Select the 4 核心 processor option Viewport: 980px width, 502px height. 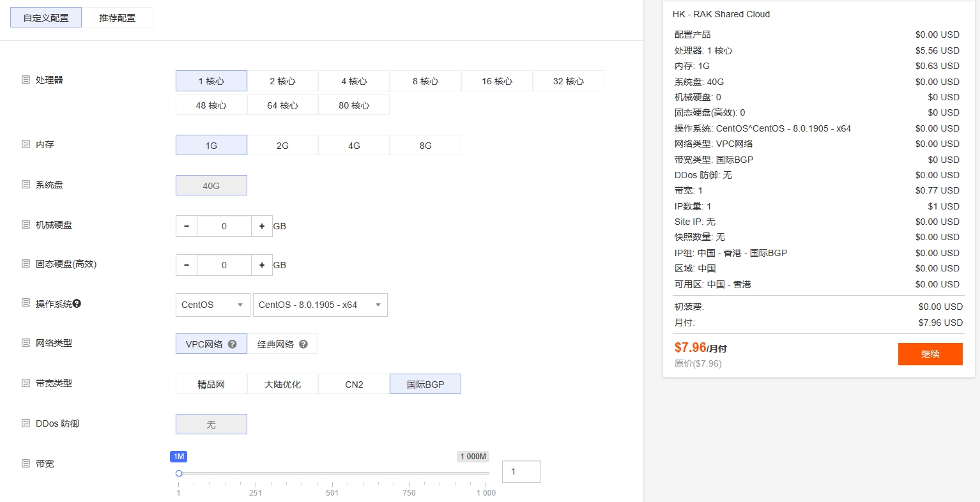354,80
